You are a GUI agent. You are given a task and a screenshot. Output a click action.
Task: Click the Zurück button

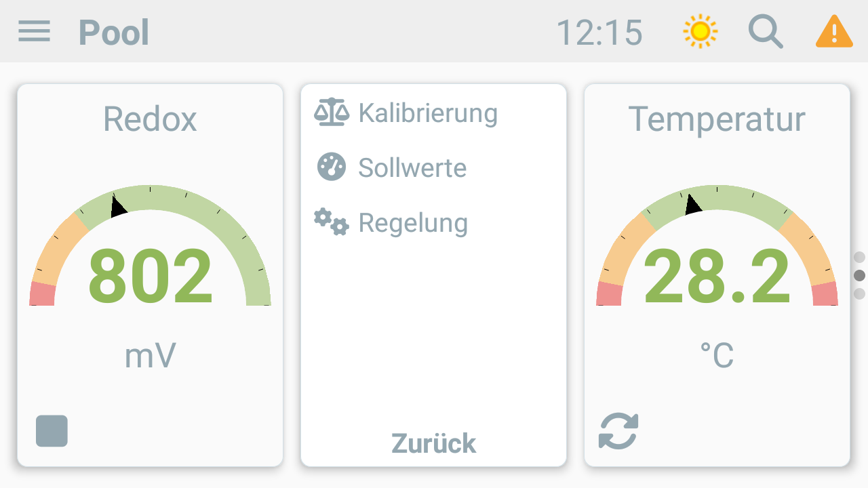click(434, 443)
